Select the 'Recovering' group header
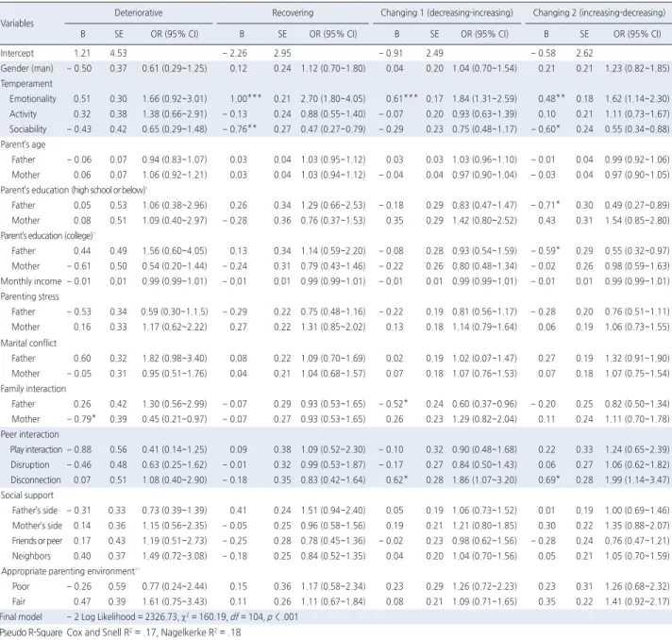The image size is (672, 640). (293, 13)
